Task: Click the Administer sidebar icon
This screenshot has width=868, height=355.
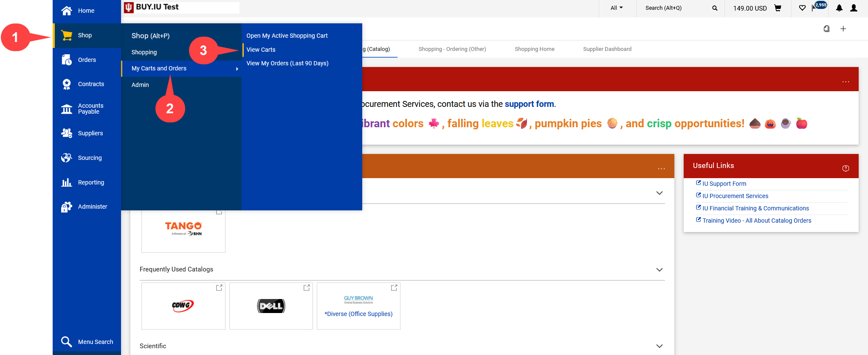Action: 67,207
